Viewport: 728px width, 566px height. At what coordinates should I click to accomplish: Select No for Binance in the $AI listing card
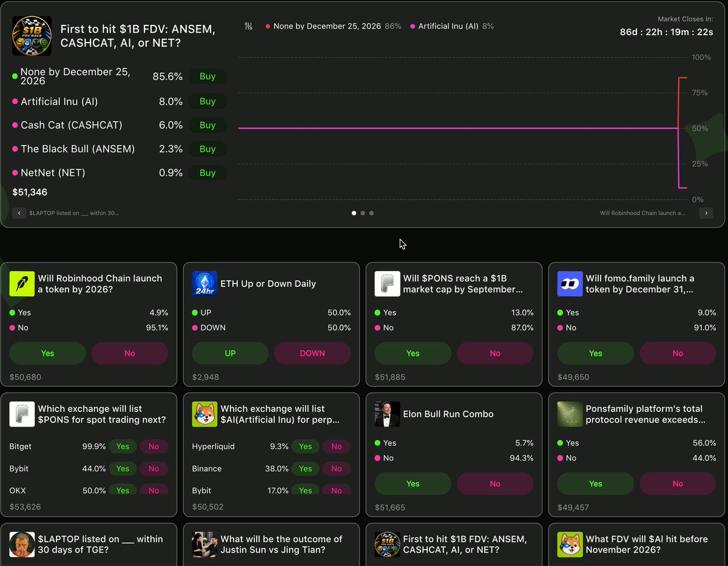pyautogui.click(x=336, y=469)
